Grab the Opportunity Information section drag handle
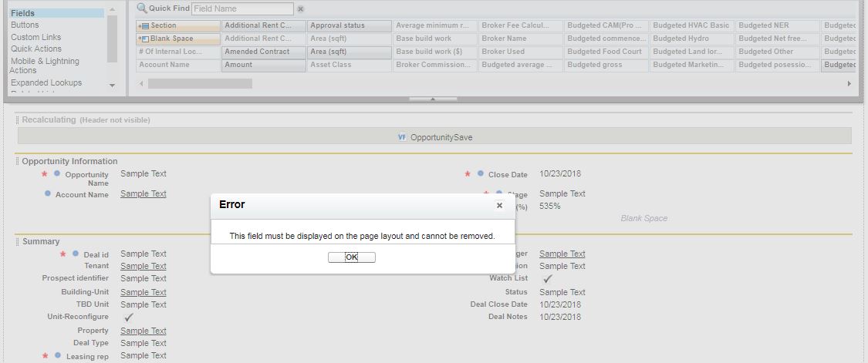Screen dimensions: 868x363 point(18,161)
